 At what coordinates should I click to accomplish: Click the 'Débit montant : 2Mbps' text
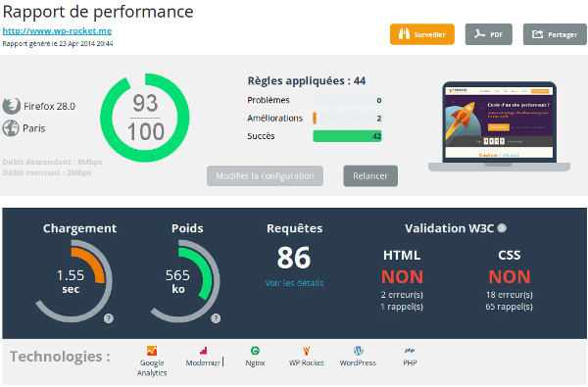point(47,172)
